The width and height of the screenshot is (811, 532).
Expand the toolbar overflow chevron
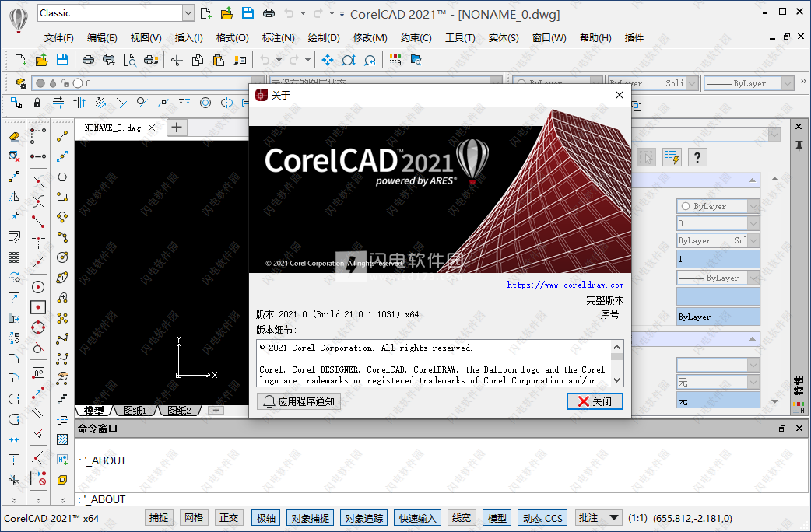802,81
